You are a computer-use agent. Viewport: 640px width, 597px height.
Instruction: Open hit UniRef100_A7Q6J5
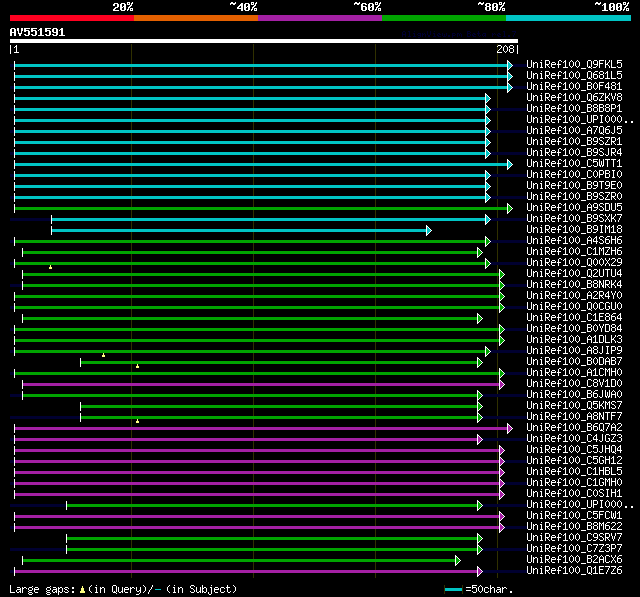click(574, 130)
